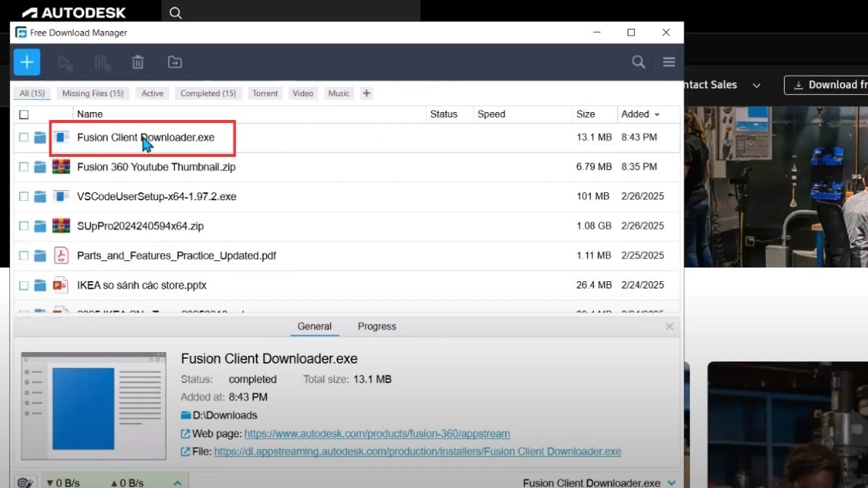Open search in Free Download Manager toolbar
The image size is (868, 488).
pos(639,62)
